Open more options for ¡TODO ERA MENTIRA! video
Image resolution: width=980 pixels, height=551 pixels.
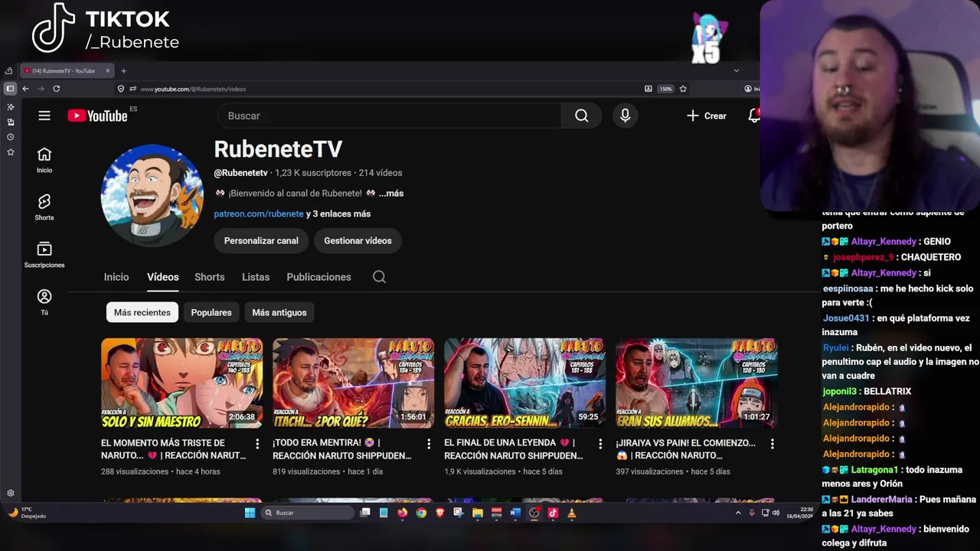click(429, 444)
